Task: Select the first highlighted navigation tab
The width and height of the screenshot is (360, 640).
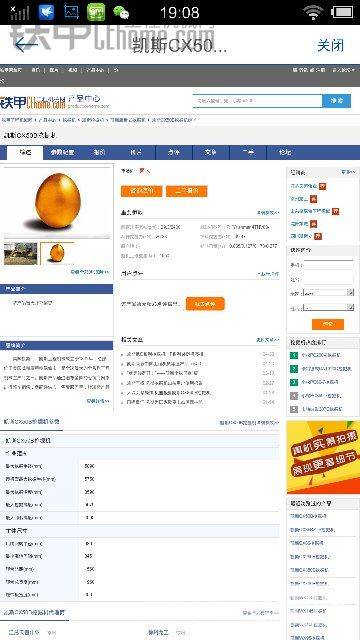Action: coord(25,153)
